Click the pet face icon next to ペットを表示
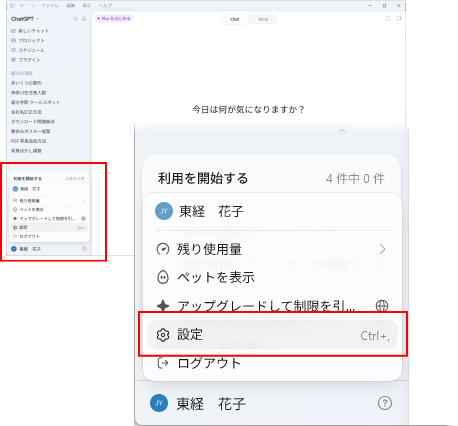The height and width of the screenshot is (426, 458). pos(163,277)
